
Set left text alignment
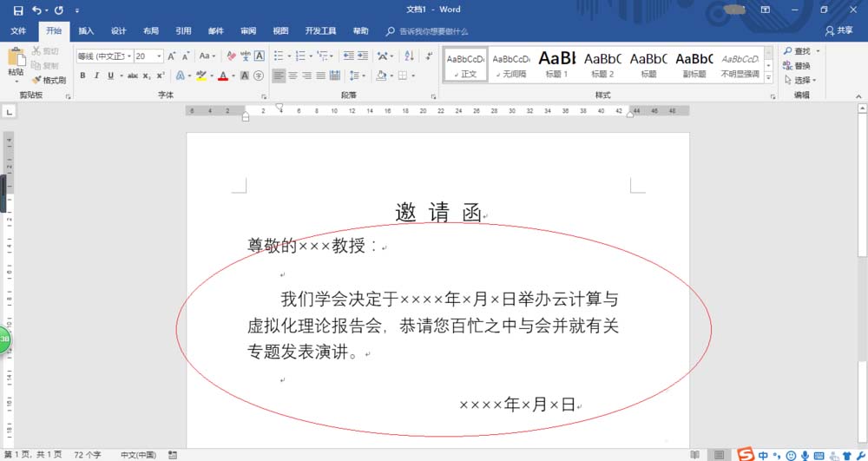click(279, 76)
